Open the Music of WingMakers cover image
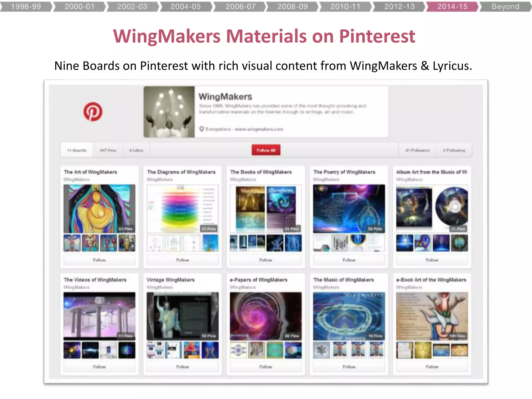 click(x=349, y=316)
